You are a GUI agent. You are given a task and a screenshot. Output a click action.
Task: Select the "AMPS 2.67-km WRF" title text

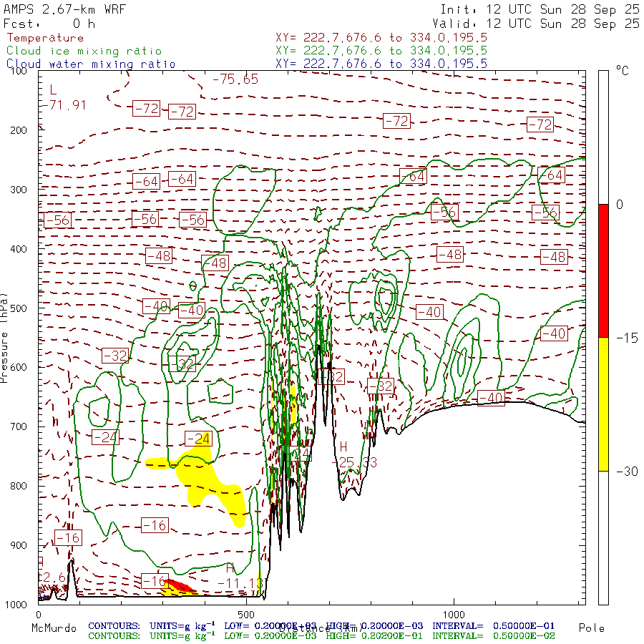(64, 9)
